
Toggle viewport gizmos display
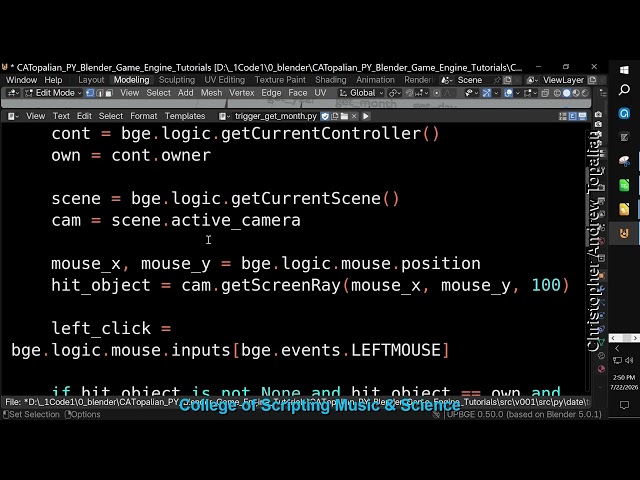point(487,93)
